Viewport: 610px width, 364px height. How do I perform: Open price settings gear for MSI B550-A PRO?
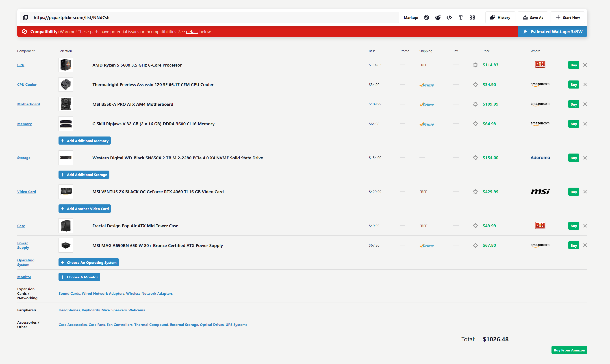click(x=475, y=104)
